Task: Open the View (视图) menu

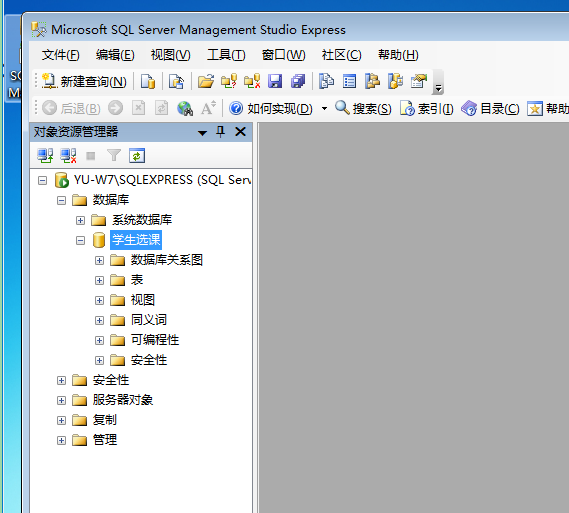Action: tap(171, 55)
